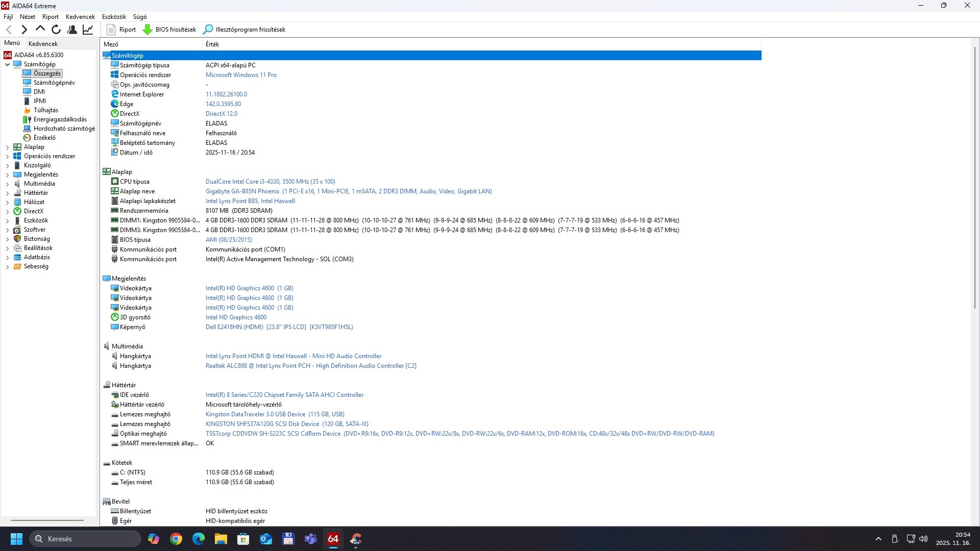Click Illesztőprogram frissítések search button
The height and width of the screenshot is (551, 980).
coord(244,30)
